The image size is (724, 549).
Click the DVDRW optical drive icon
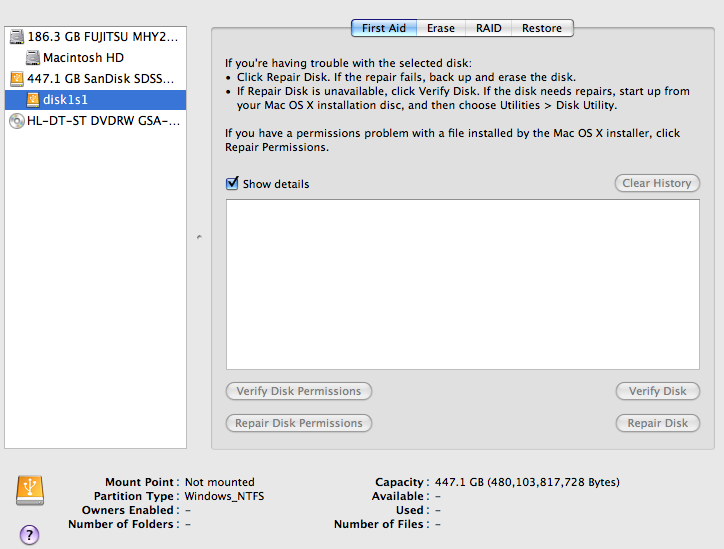[16, 121]
